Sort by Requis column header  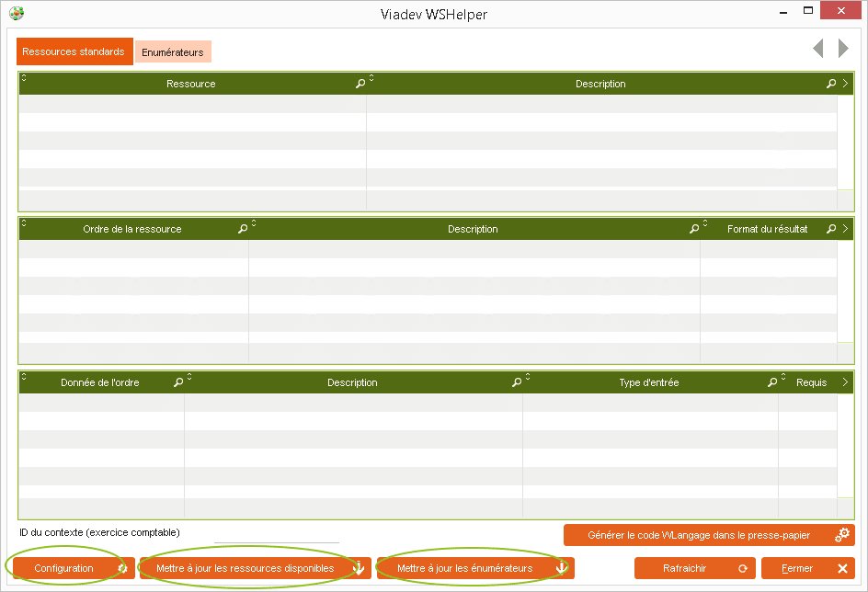tap(811, 382)
